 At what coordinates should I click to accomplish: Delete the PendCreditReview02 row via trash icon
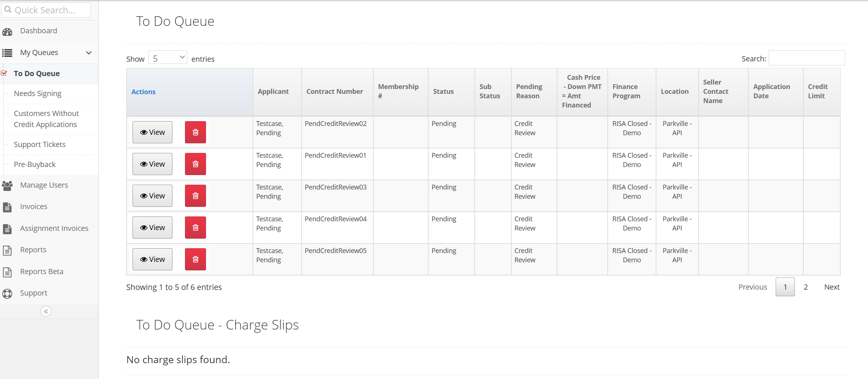tap(195, 132)
